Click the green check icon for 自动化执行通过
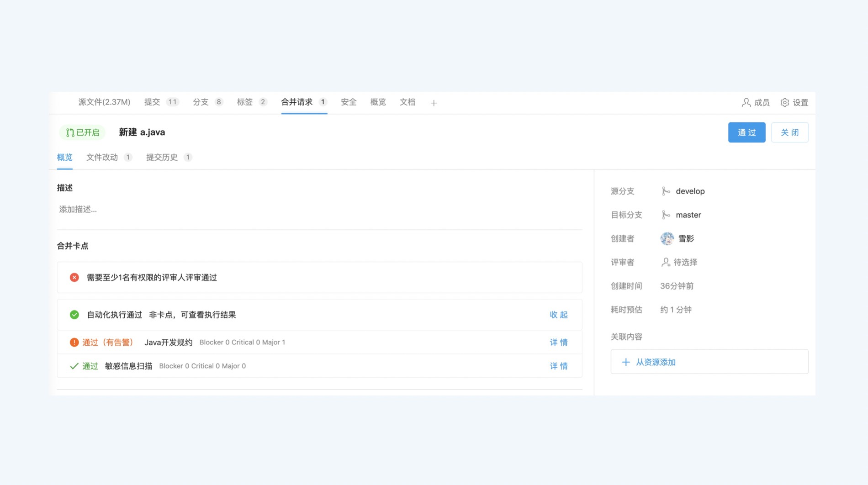868x485 pixels. click(74, 315)
